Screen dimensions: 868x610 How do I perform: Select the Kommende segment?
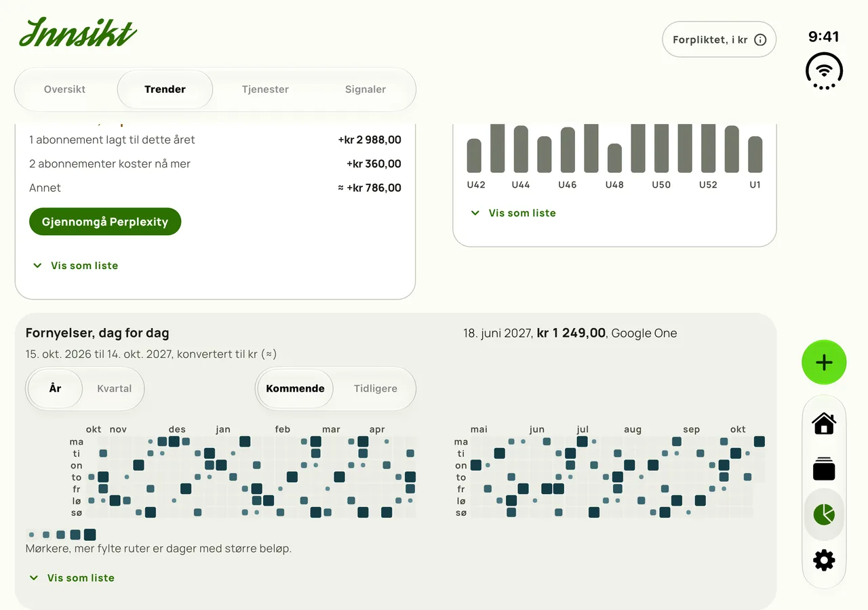(x=295, y=388)
